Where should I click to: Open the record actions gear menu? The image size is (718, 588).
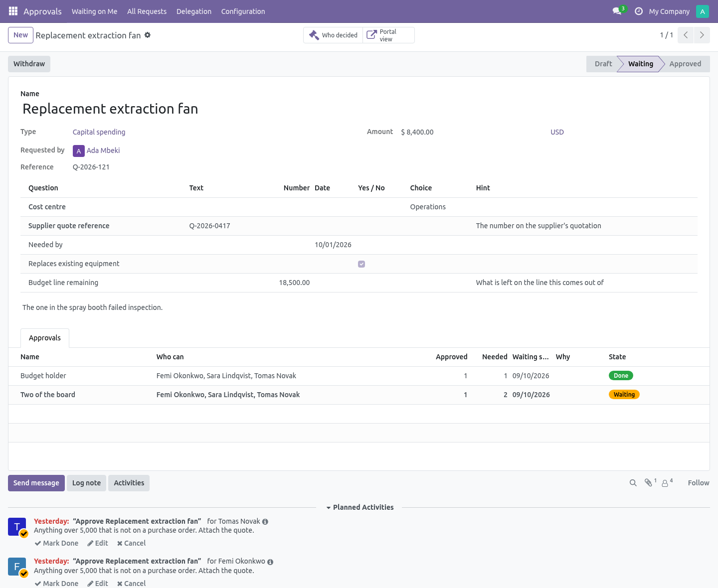(148, 35)
